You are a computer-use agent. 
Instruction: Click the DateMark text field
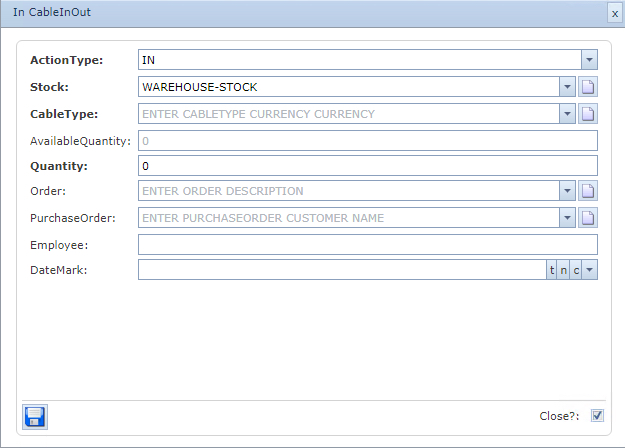point(340,270)
